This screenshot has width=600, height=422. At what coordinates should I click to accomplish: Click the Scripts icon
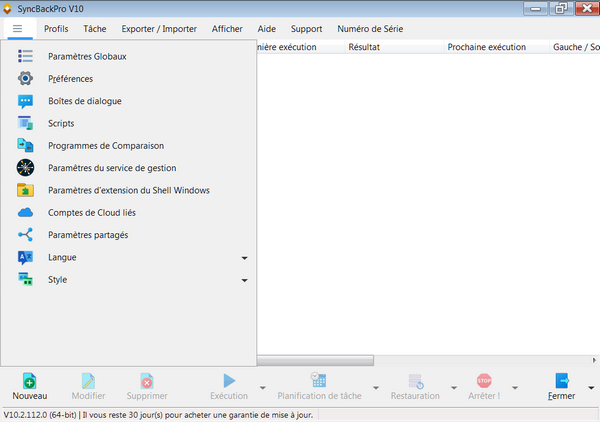coord(25,123)
